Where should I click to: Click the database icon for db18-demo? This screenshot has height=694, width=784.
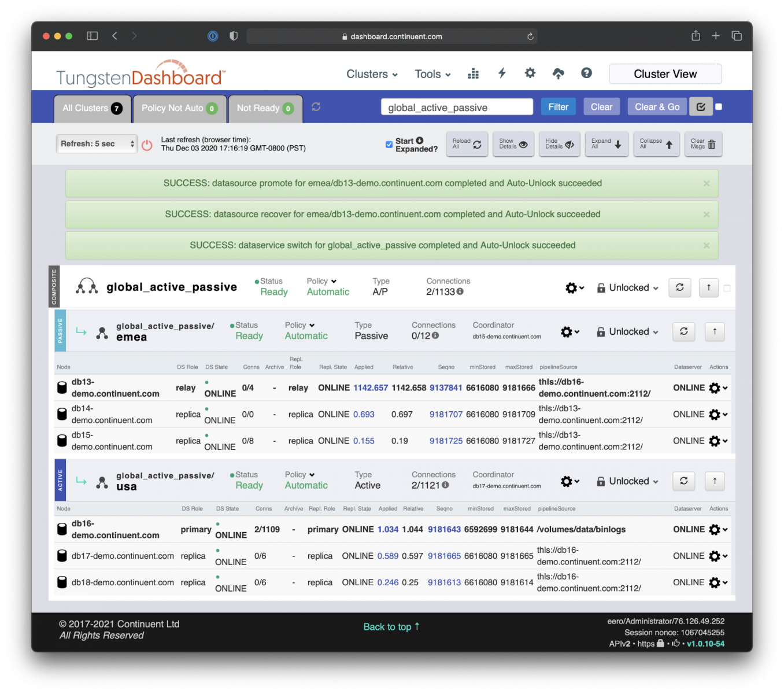[62, 582]
